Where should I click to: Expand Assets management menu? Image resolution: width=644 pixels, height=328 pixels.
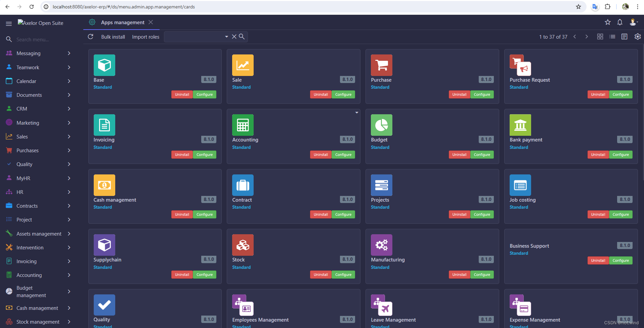(x=69, y=234)
